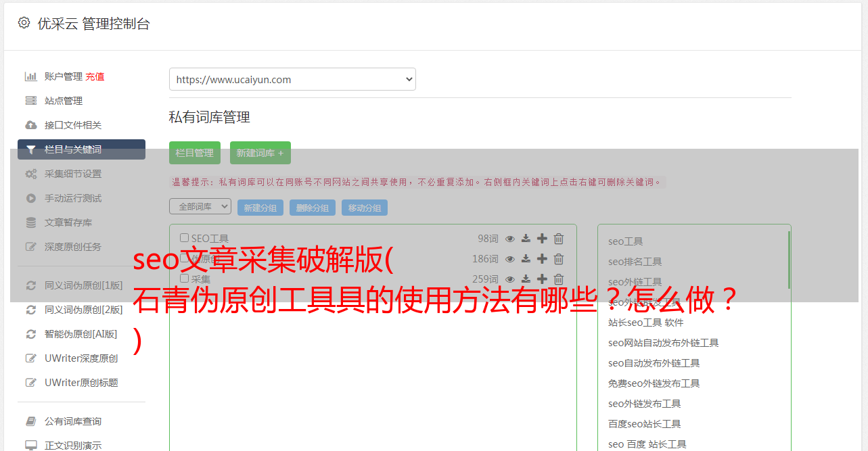Click the refresh icon for 同义词伪原创[2版]
The image size is (868, 451).
click(x=30, y=310)
